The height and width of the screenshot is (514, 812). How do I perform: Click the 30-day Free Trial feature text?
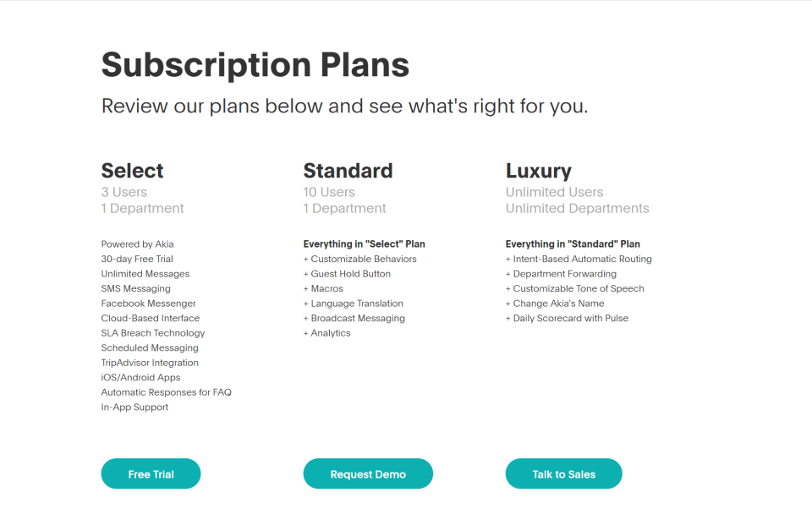(x=137, y=259)
